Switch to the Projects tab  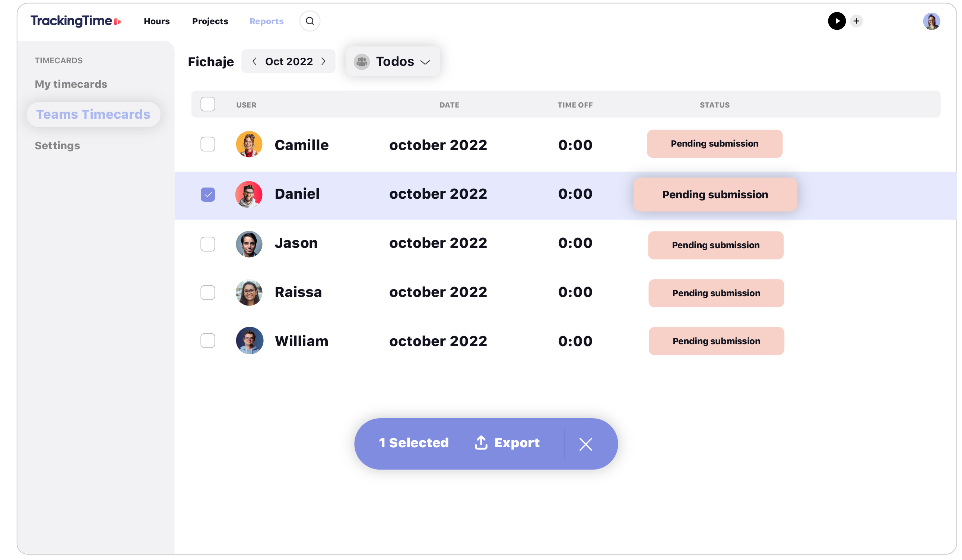click(x=211, y=21)
